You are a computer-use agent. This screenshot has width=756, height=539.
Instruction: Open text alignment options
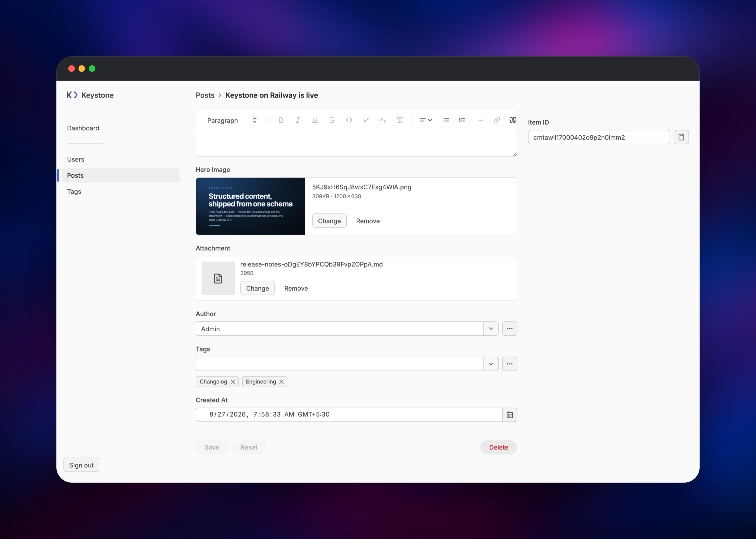[425, 120]
